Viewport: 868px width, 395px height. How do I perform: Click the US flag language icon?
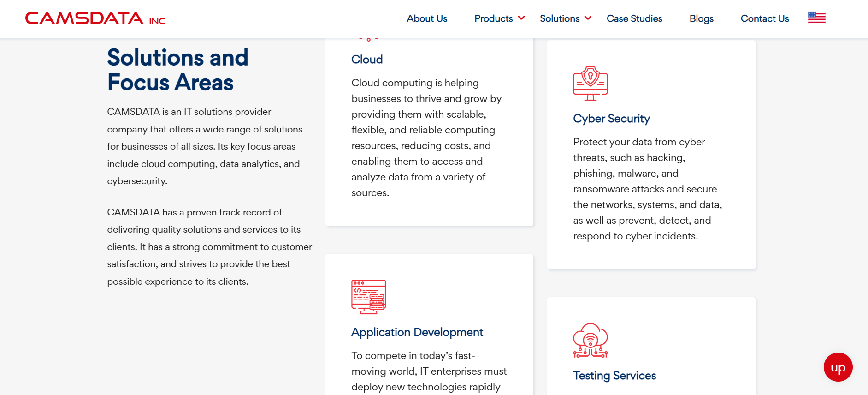[x=816, y=18]
